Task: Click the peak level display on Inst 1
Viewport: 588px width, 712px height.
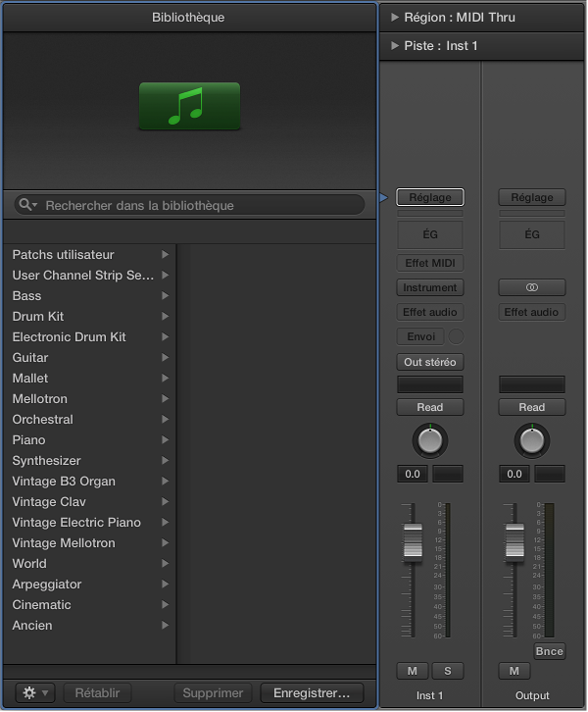Action: click(448, 474)
